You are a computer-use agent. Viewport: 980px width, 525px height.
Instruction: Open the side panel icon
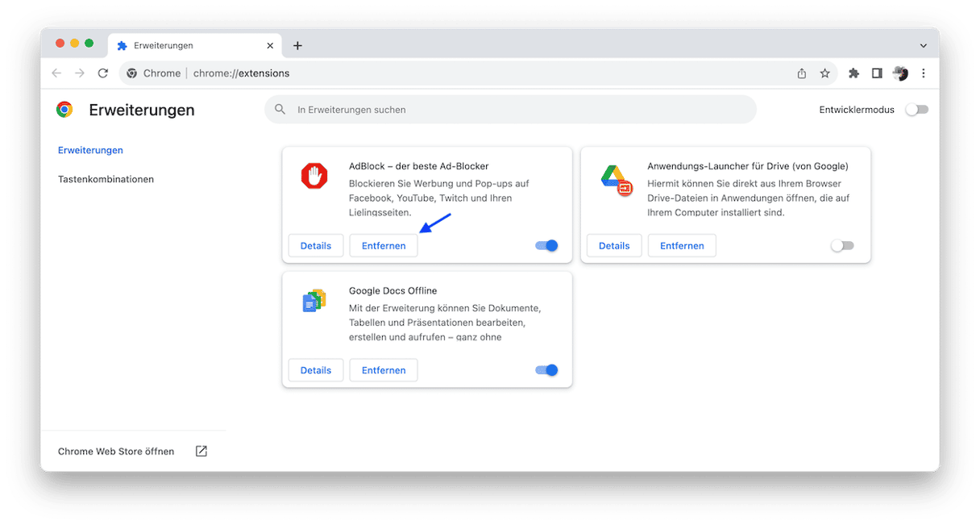(x=877, y=73)
